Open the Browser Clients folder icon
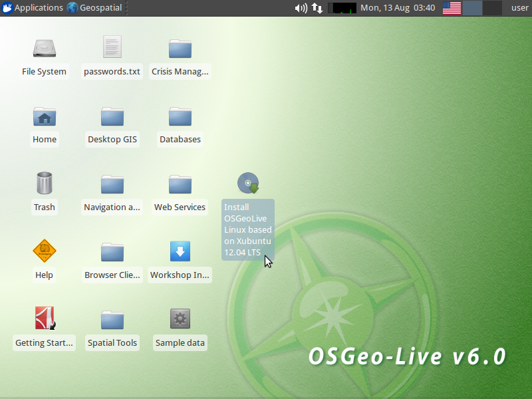Screen dimensions: 532x399 (112, 252)
